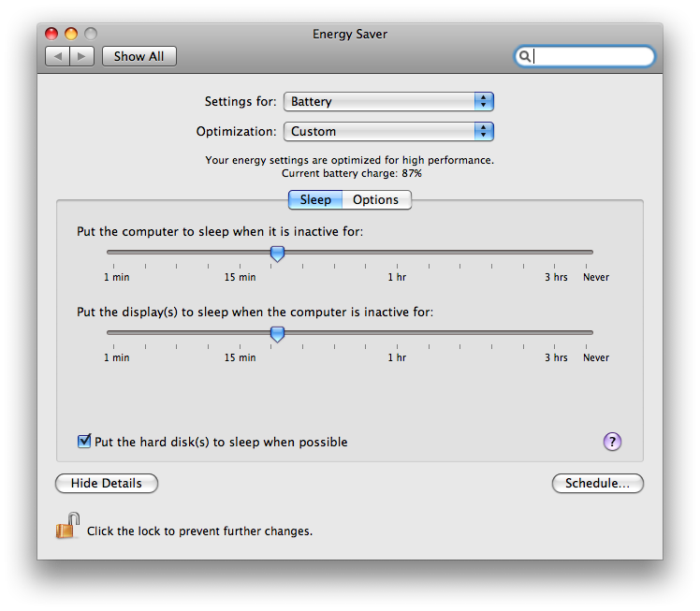
Task: Open the Schedule... dialog
Action: click(597, 484)
